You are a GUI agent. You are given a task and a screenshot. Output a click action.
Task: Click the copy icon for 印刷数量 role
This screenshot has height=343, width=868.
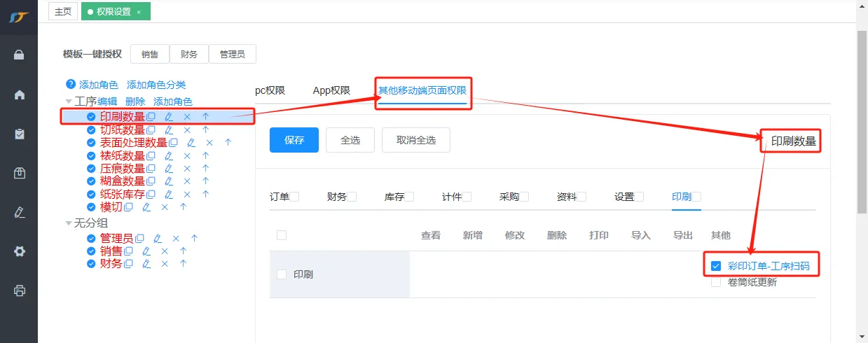click(x=151, y=117)
